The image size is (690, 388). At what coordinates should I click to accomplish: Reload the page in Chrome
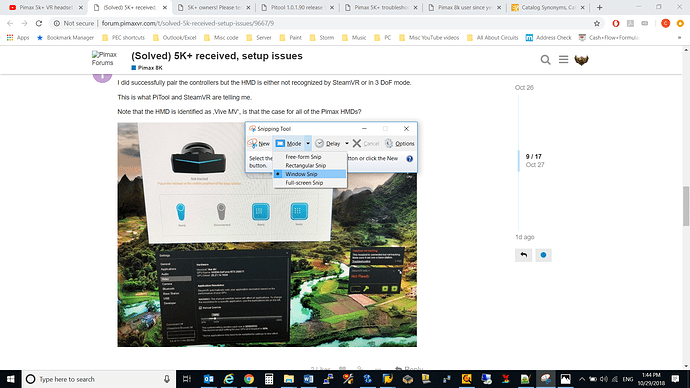(x=39, y=23)
